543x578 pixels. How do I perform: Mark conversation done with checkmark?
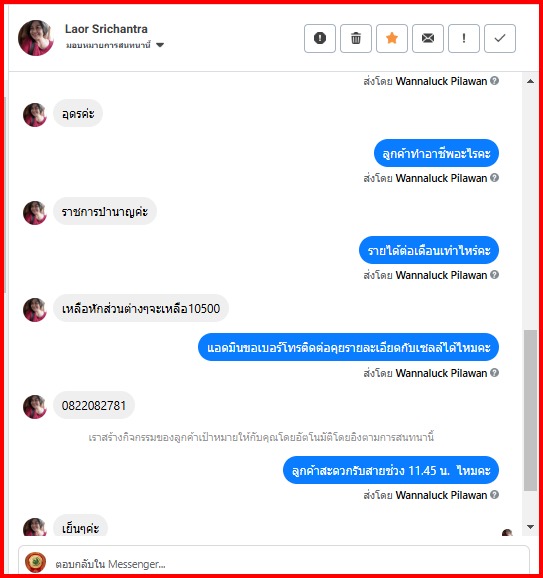[500, 38]
